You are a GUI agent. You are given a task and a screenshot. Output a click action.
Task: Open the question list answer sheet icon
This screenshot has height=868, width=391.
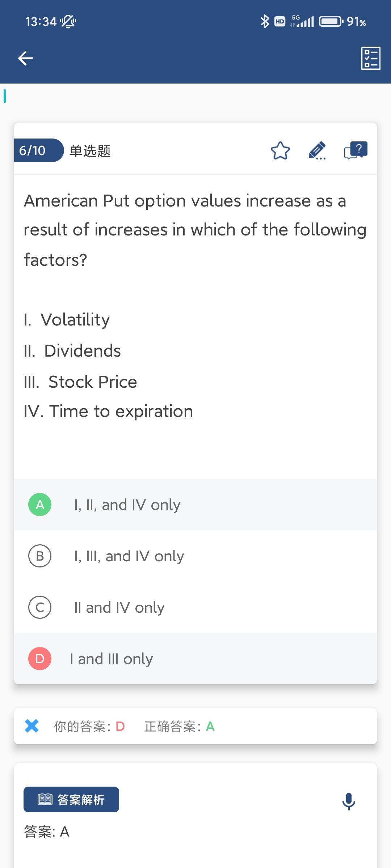point(371,58)
